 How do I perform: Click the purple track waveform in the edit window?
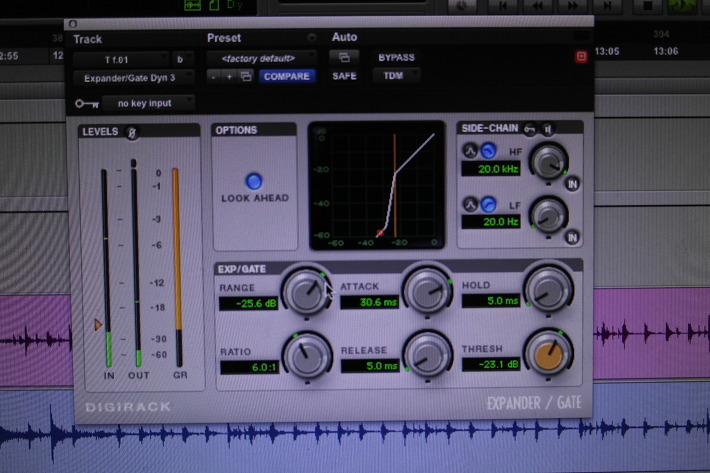(651, 334)
